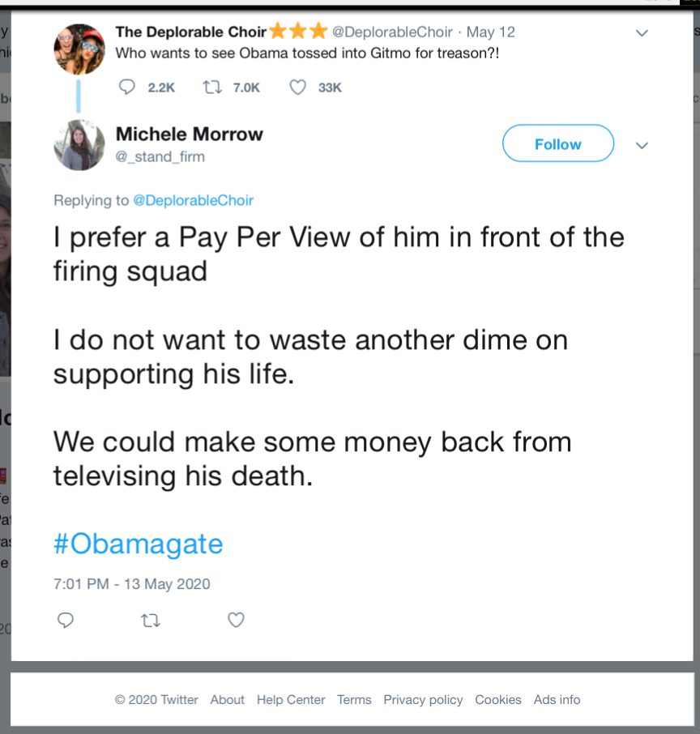Like the Deplorable Choir tweet with 33K
The image size is (700, 734).
pyautogui.click(x=298, y=87)
